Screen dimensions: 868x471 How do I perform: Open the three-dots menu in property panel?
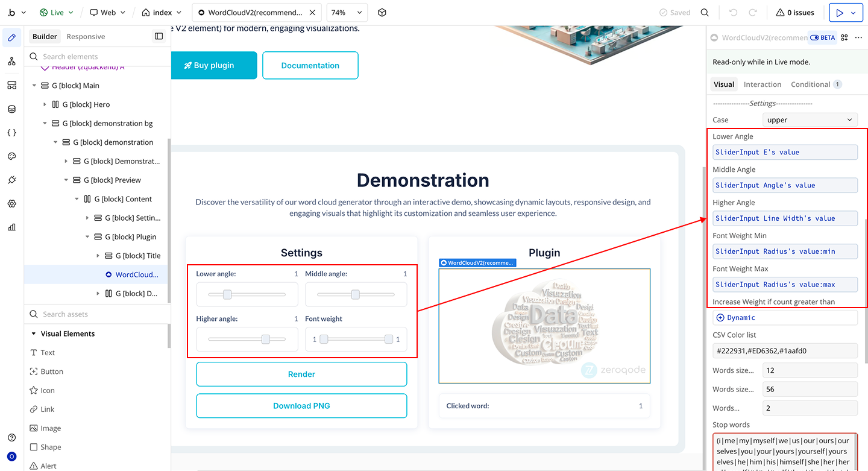click(x=857, y=37)
